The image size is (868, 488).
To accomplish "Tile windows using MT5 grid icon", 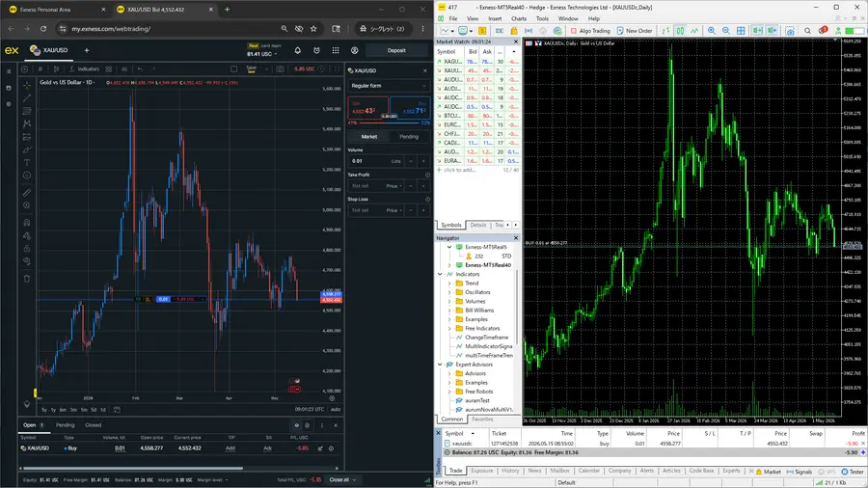I will pos(741,31).
